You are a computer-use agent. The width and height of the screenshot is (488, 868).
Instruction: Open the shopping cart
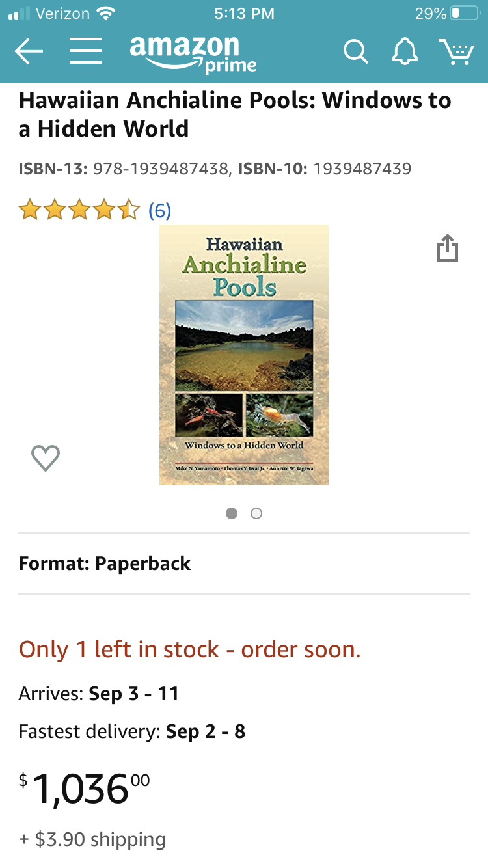456,51
